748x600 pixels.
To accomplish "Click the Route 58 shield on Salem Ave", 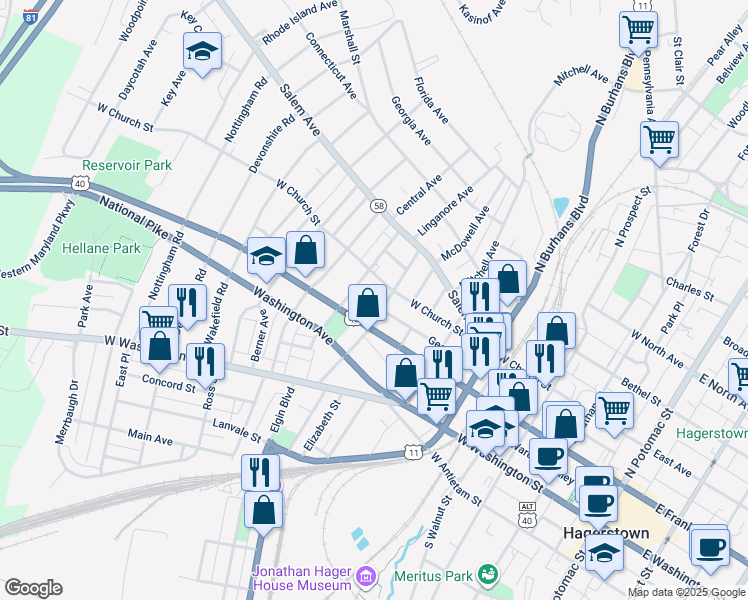I will (378, 206).
